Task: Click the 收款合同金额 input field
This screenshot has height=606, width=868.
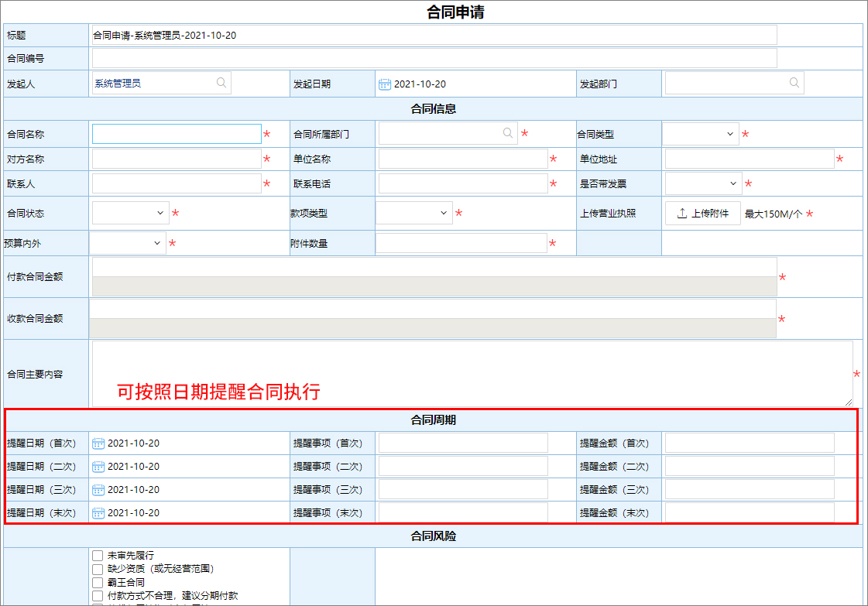Action: click(432, 309)
